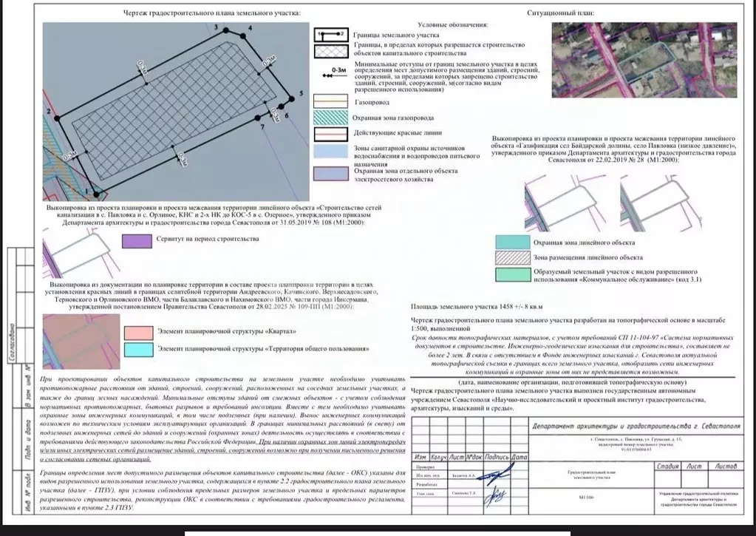Open the aerial situational plan image

(x=644, y=60)
